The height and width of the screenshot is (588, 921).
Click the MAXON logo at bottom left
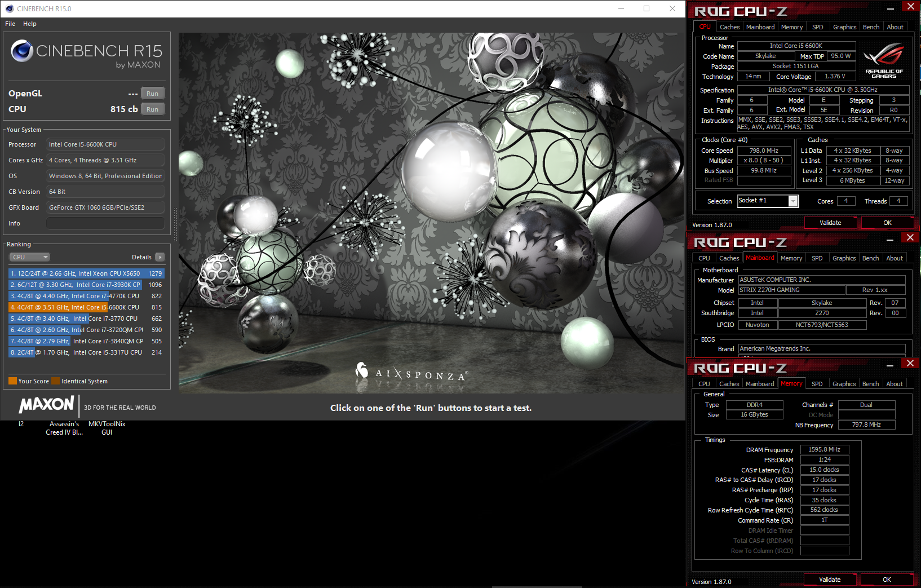coord(46,405)
